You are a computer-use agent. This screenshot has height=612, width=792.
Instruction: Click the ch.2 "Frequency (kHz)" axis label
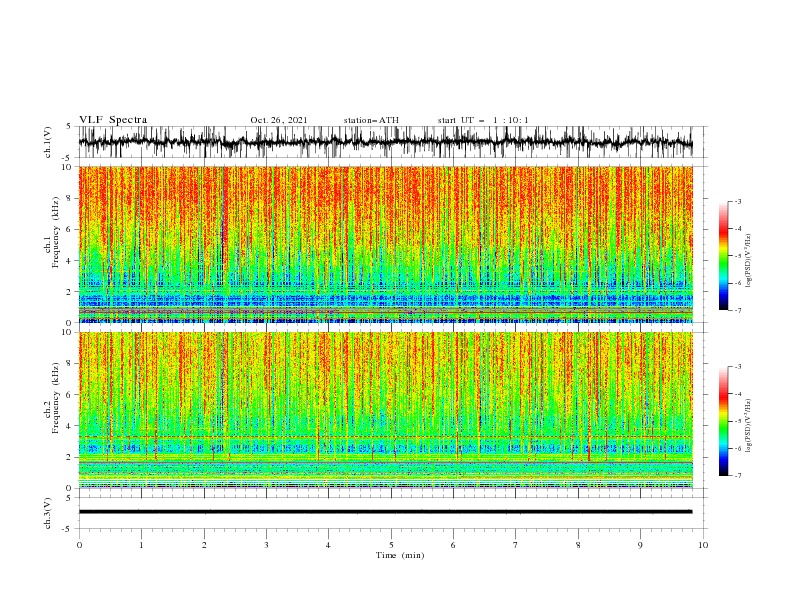[55, 398]
